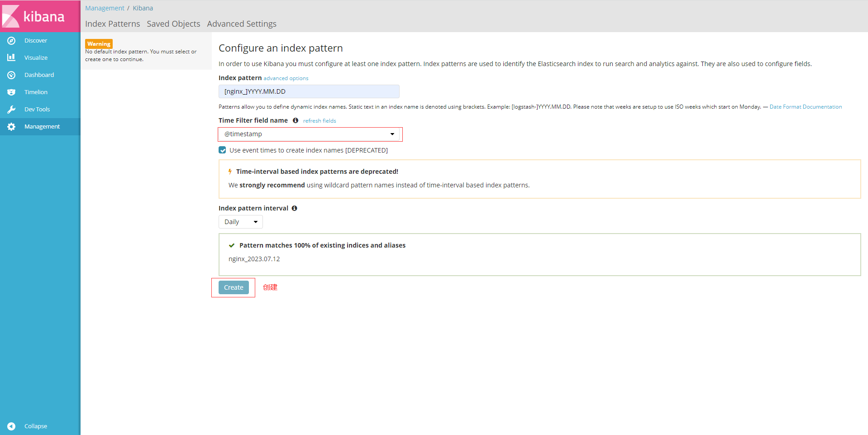Viewport: 868px width, 435px height.
Task: Click the Collapse arrow icon
Action: tap(11, 426)
